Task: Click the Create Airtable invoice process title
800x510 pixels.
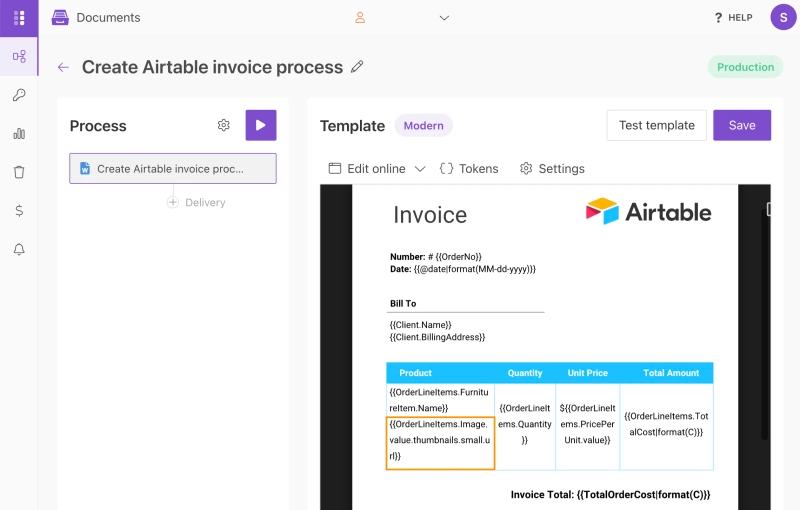Action: (x=212, y=67)
